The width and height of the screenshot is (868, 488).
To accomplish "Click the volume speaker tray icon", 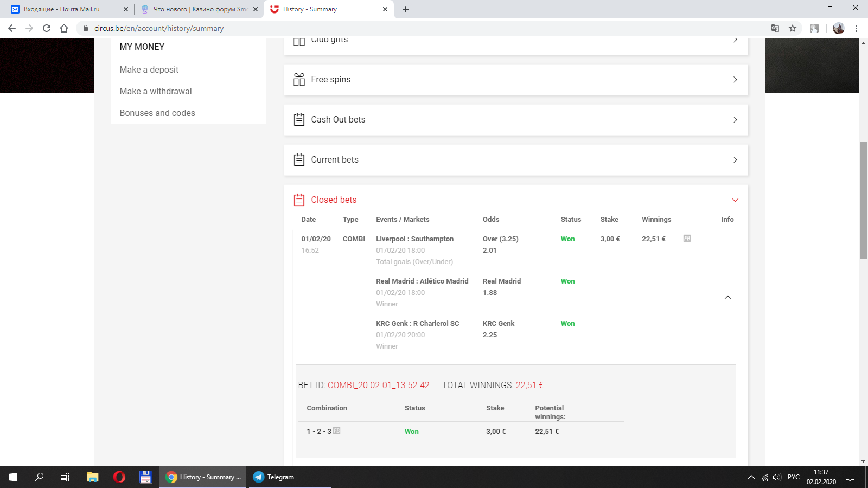I will point(777,477).
